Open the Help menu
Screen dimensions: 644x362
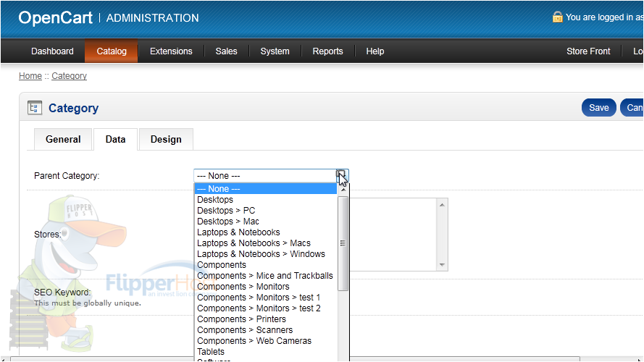(x=375, y=51)
